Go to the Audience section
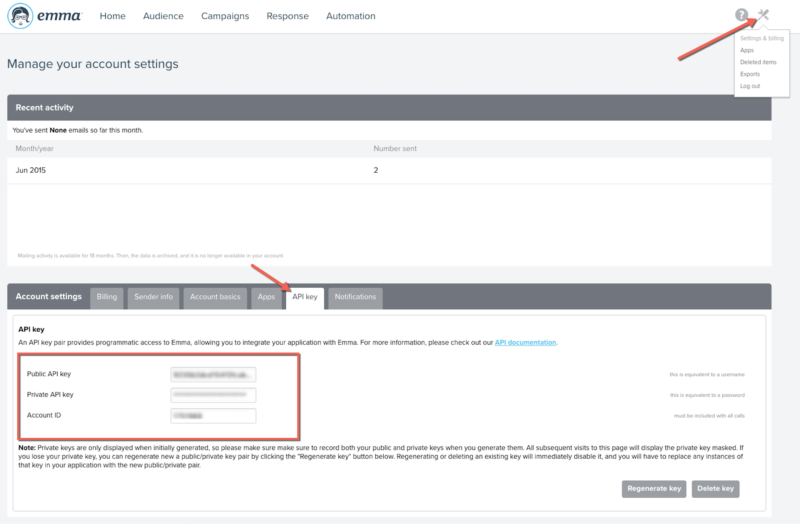Image resolution: width=800 pixels, height=524 pixels. [163, 16]
